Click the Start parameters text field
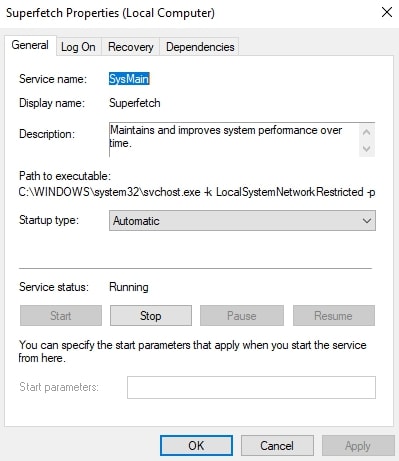Screen dimensions: 399x461 (251, 387)
